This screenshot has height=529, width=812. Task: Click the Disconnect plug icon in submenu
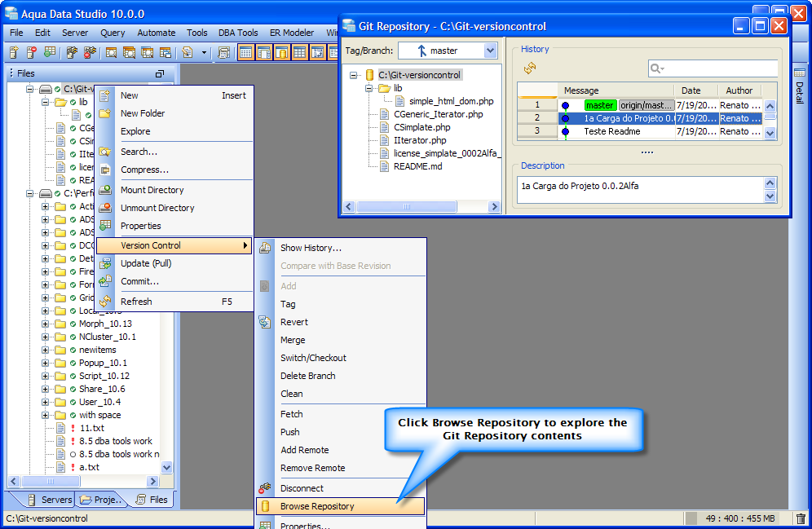click(265, 488)
